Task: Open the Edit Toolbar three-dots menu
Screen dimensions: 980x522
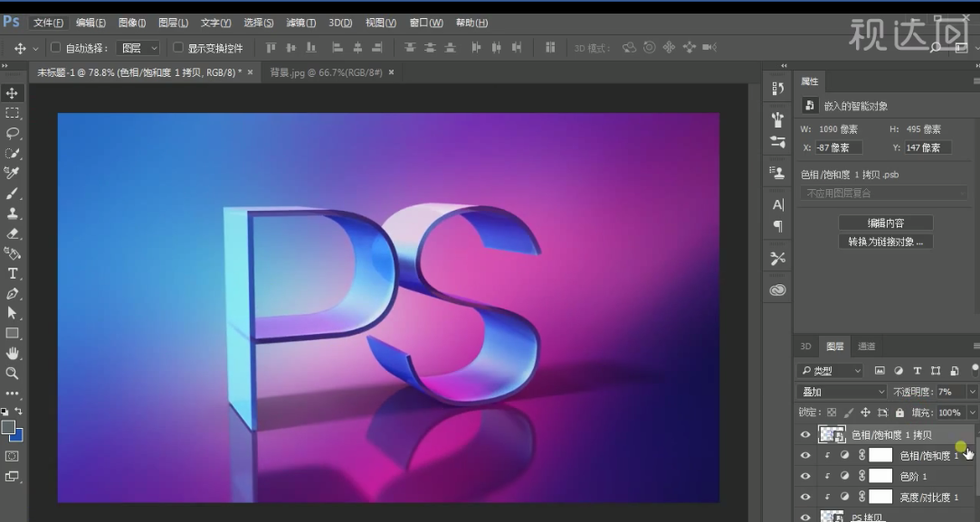Action: coord(12,394)
